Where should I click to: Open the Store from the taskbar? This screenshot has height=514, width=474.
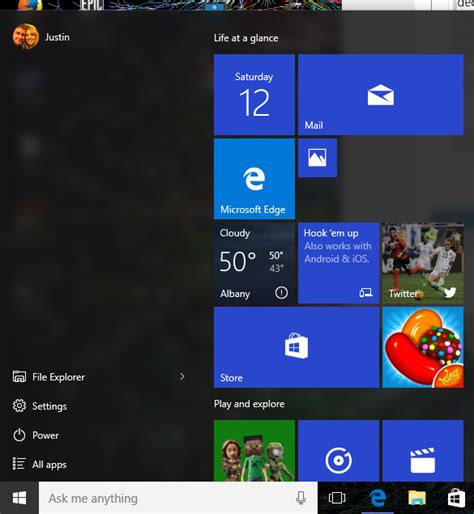[x=456, y=498]
